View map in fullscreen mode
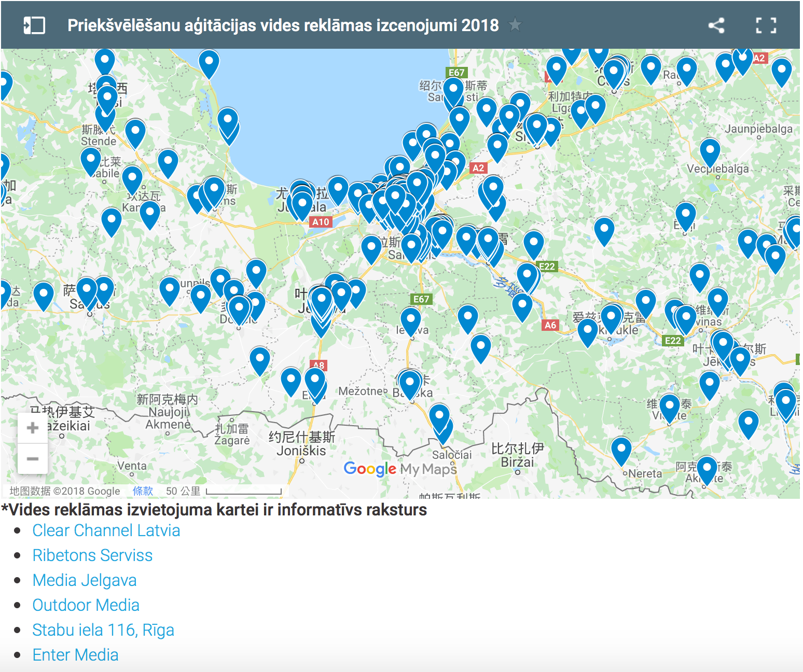803x672 pixels. 766,25
